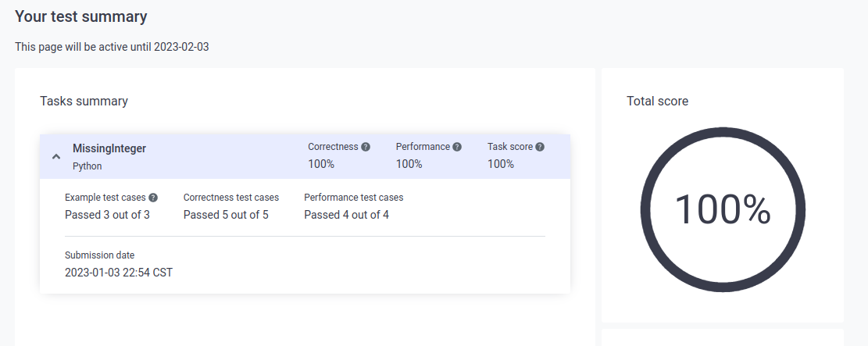Click the Correctness test cases label
Screen dimensions: 868x346
click(x=230, y=198)
